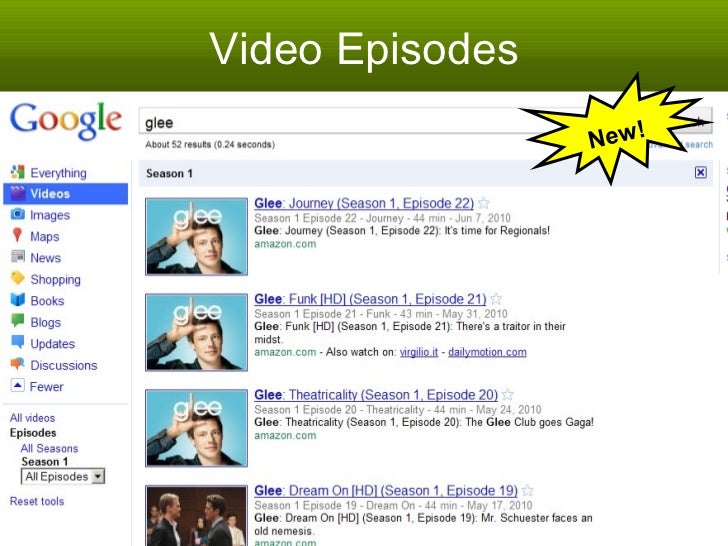Click the Discussions icon

pyautogui.click(x=18, y=364)
